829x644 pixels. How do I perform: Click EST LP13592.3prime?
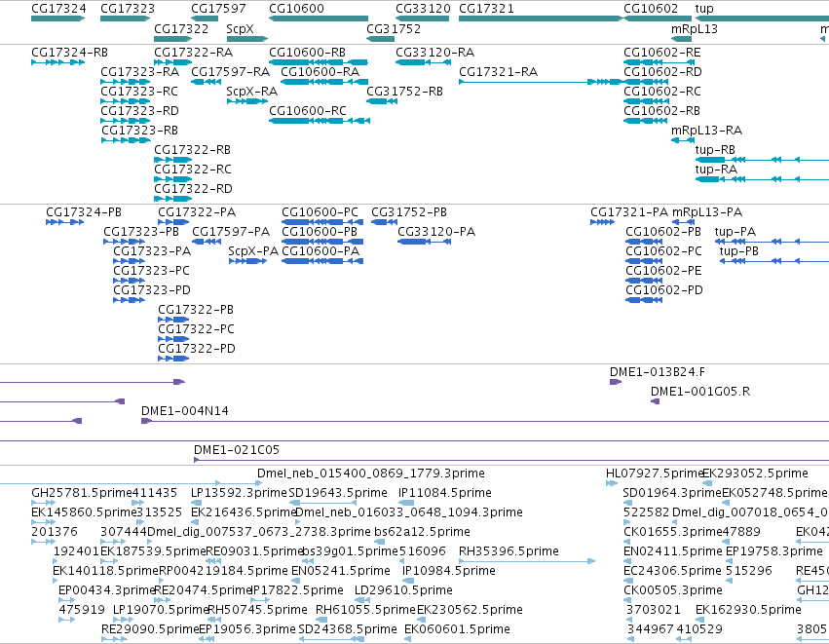[x=197, y=503]
